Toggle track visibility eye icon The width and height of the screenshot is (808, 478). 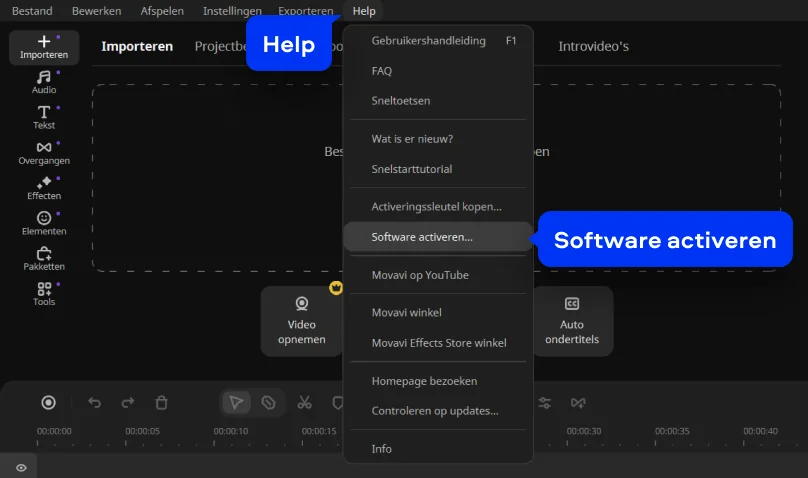(x=21, y=467)
